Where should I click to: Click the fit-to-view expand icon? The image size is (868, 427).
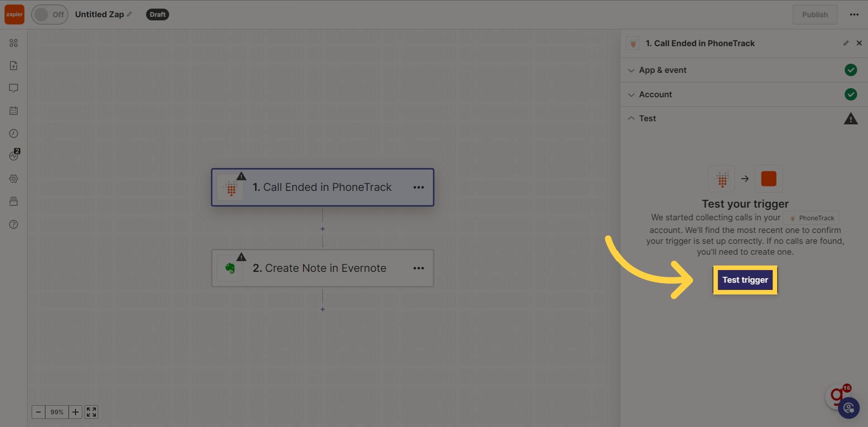coord(91,412)
